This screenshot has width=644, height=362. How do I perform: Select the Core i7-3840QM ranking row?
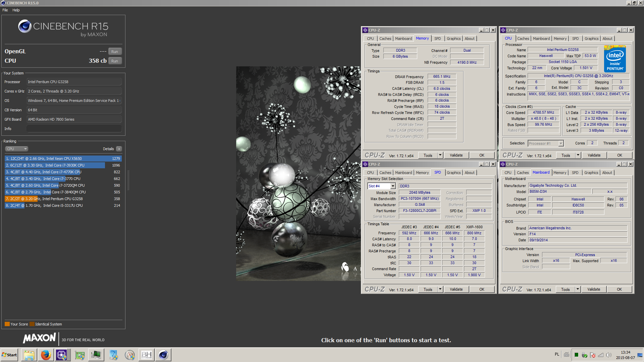[63, 192]
